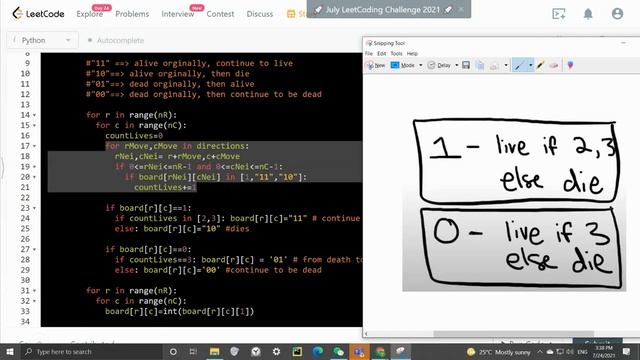This screenshot has height=360, width=640.
Task: Select the Eraser tool in Snipping Tool
Action: (553, 65)
